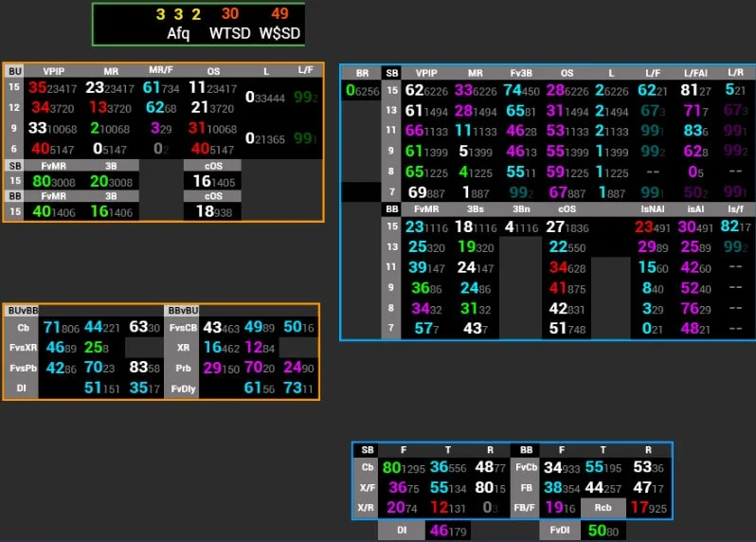Select the BUvBB panel title
The image size is (756, 542).
(23, 311)
